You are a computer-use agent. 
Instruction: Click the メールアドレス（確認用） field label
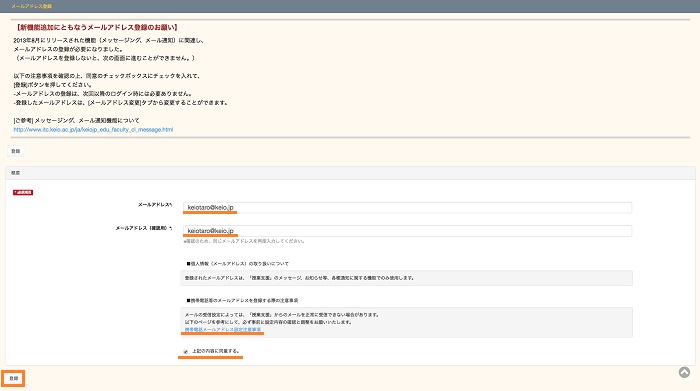144,228
